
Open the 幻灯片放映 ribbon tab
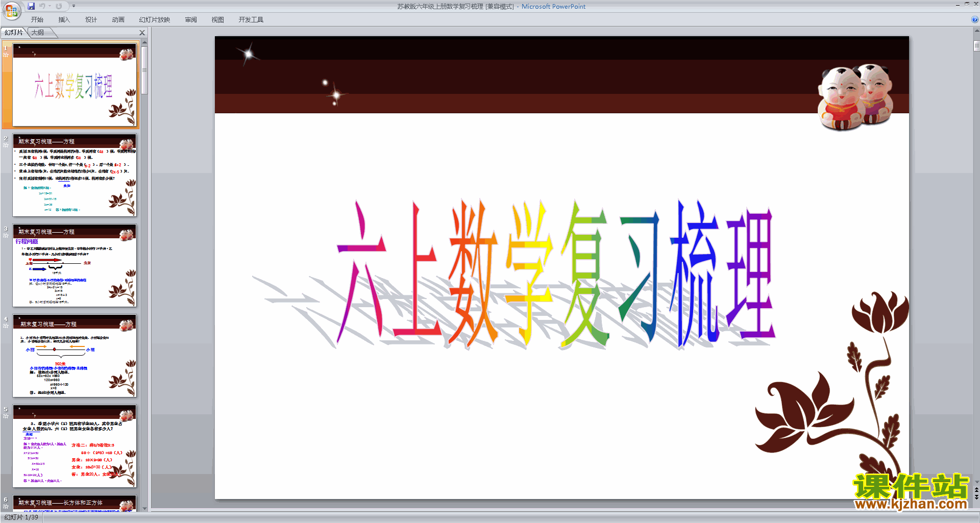click(155, 20)
